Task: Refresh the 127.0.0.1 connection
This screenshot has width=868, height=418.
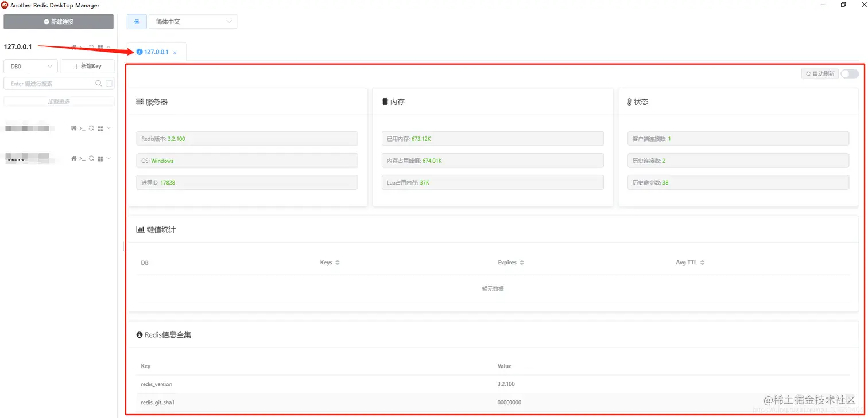Action: pyautogui.click(x=91, y=48)
